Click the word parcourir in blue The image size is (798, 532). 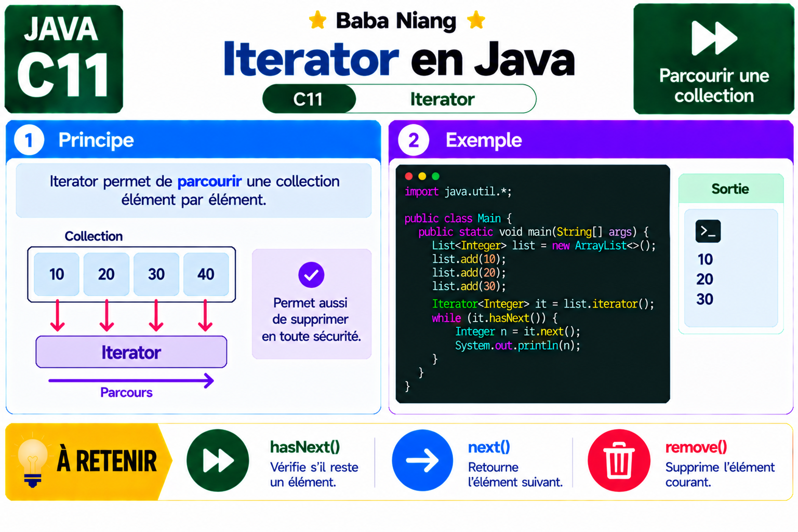[x=209, y=181]
